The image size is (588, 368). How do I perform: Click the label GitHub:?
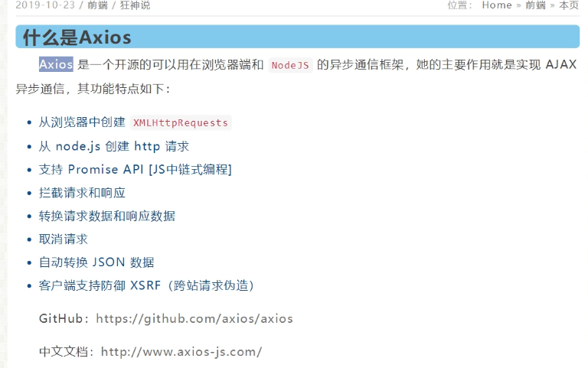click(x=64, y=318)
